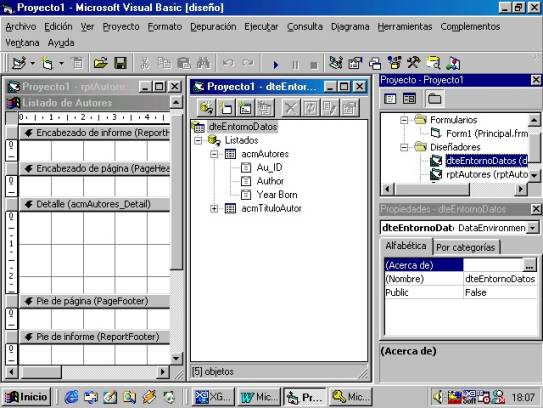Open the Visual Component Manager icon
The image size is (543, 408).
click(453, 63)
